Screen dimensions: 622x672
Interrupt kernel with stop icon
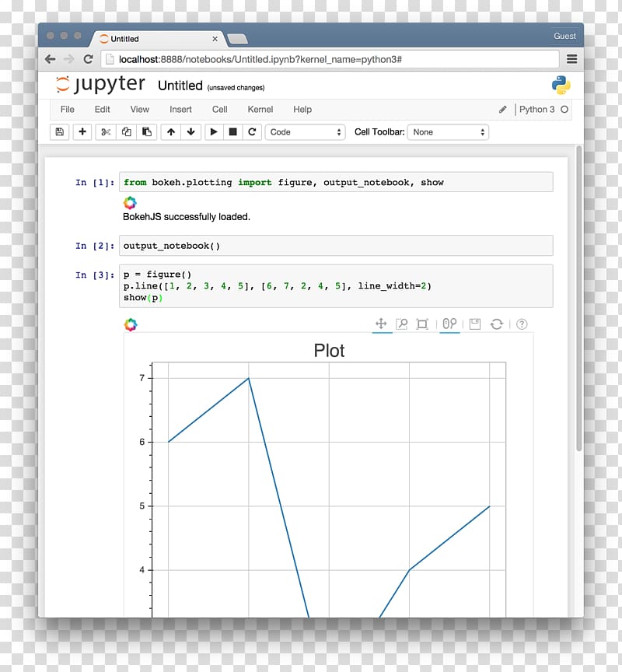pyautogui.click(x=233, y=132)
